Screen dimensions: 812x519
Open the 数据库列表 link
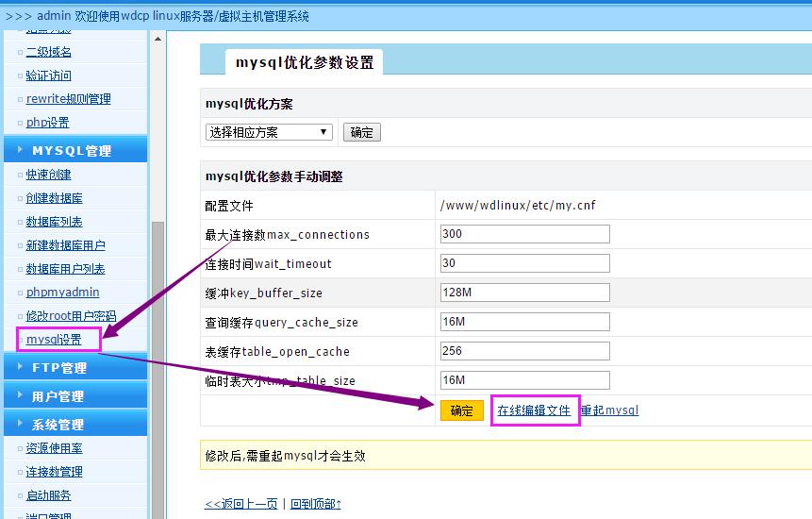coord(55,222)
